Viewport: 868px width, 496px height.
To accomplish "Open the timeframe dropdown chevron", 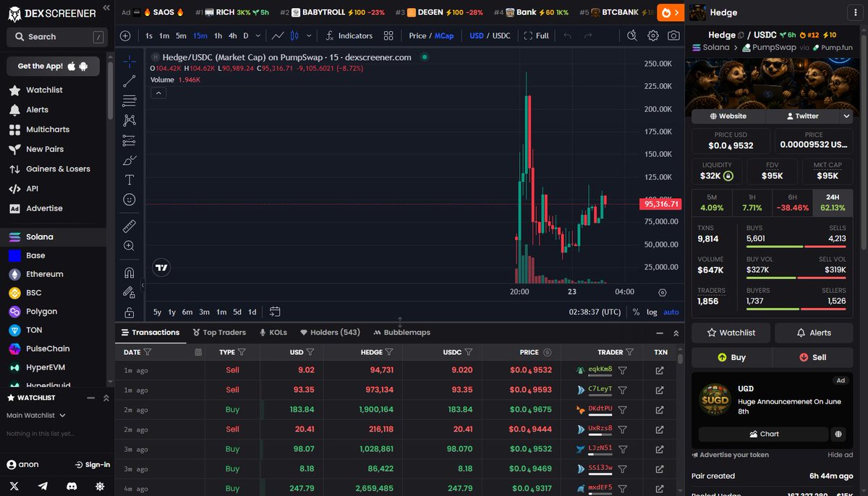I will [257, 35].
